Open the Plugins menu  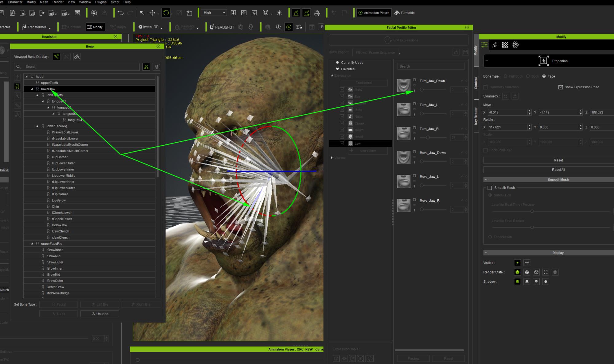coord(101,2)
